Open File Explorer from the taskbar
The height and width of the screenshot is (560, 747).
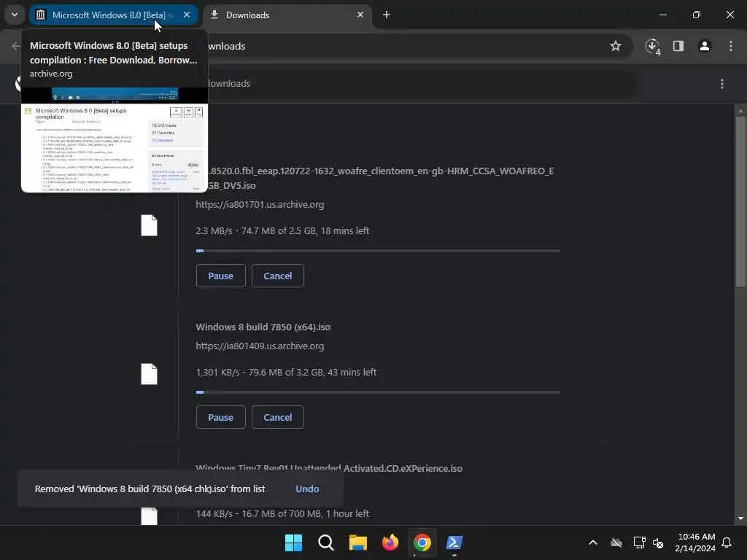pyautogui.click(x=357, y=542)
